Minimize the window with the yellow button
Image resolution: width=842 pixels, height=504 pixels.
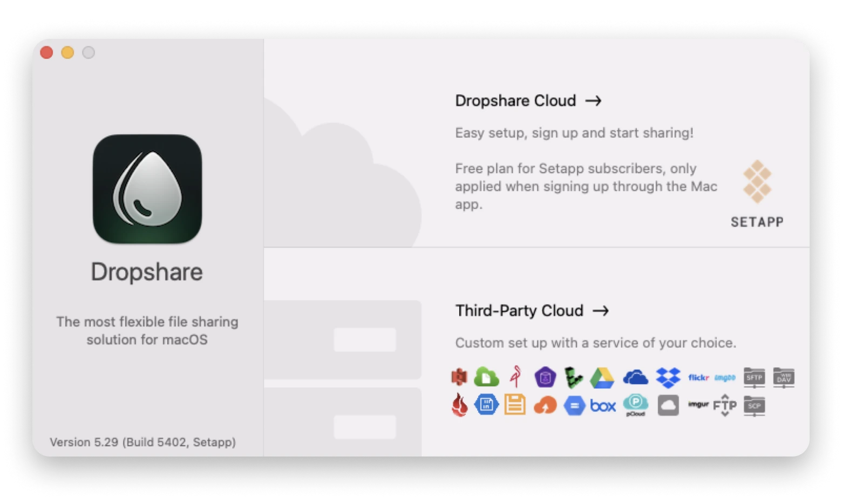67,52
